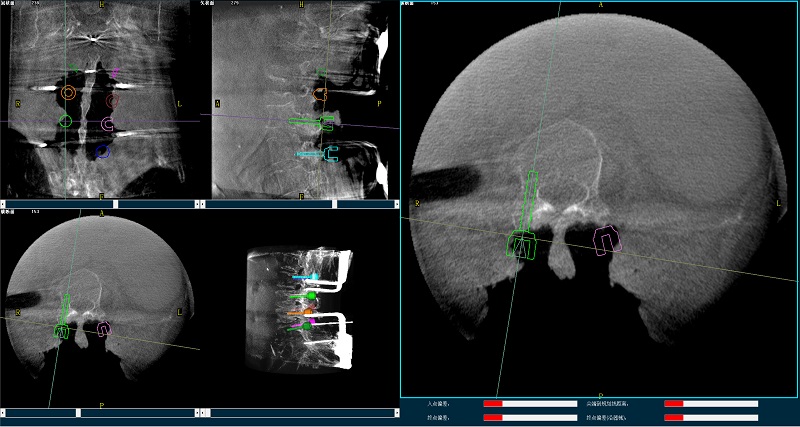This screenshot has height=427, width=800.
Task: Click the coronal view scrollbar left arrow
Action: (4, 203)
